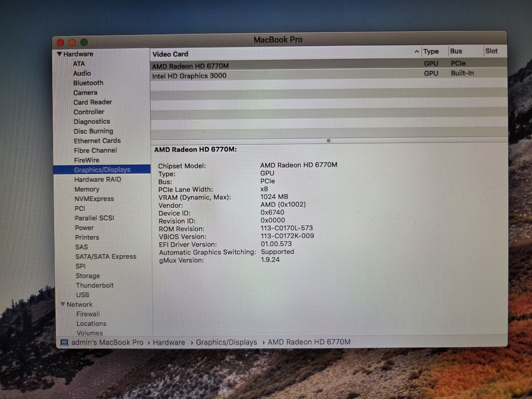Show Bluetooth hardware information

pos(88,83)
